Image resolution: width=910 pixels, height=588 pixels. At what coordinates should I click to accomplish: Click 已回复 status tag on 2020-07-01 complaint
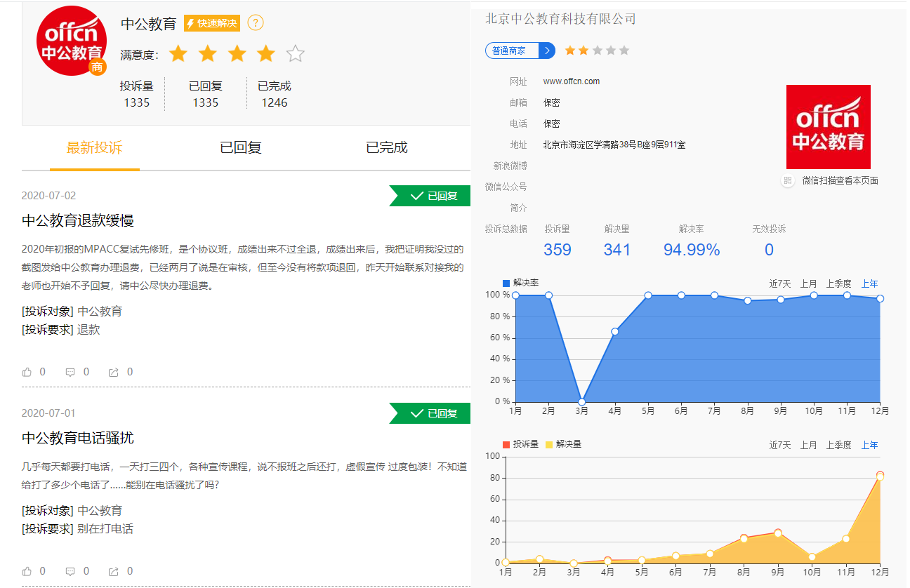(430, 413)
